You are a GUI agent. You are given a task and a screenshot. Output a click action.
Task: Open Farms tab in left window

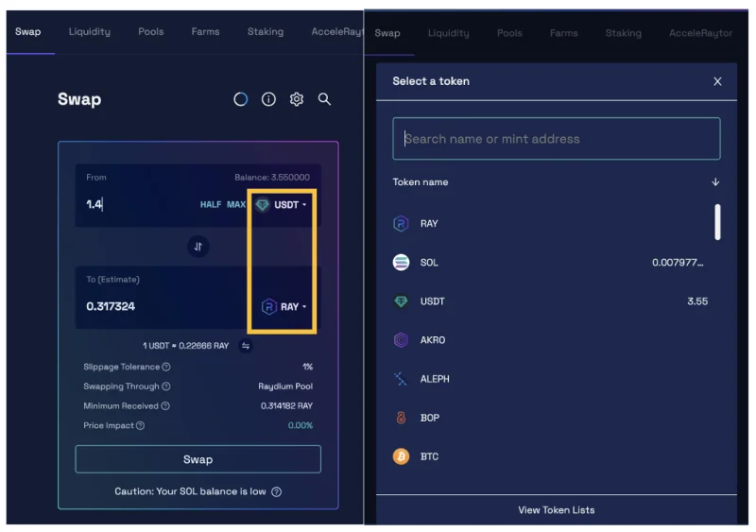click(x=205, y=32)
